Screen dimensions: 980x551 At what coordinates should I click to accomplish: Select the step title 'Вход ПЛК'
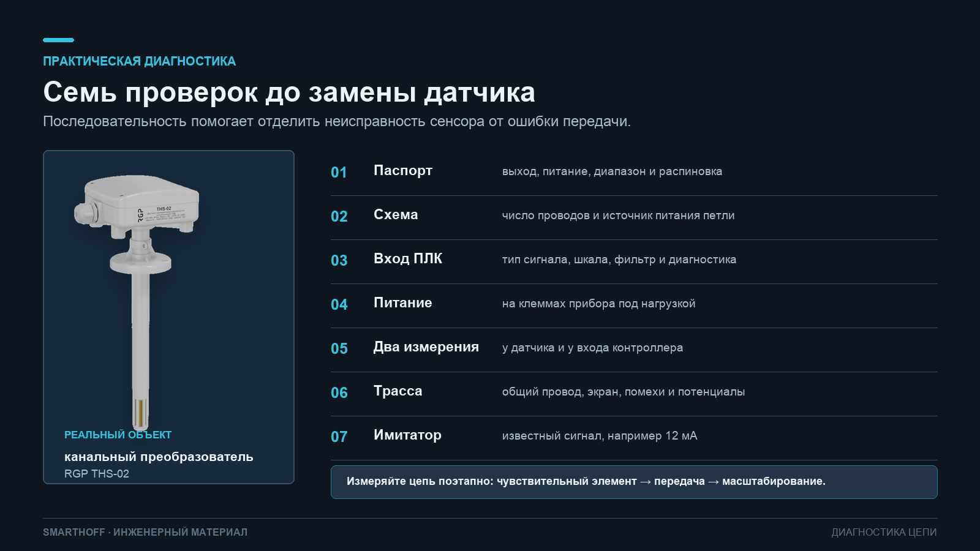(408, 259)
